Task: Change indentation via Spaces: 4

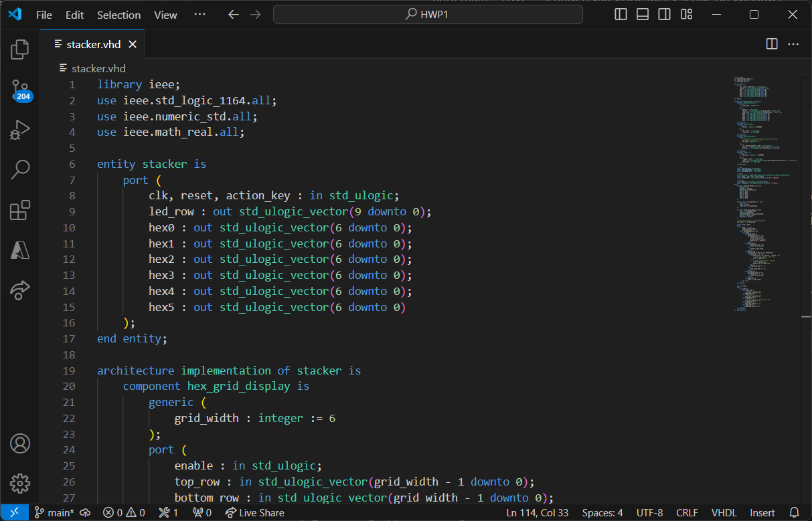Action: pyautogui.click(x=602, y=512)
